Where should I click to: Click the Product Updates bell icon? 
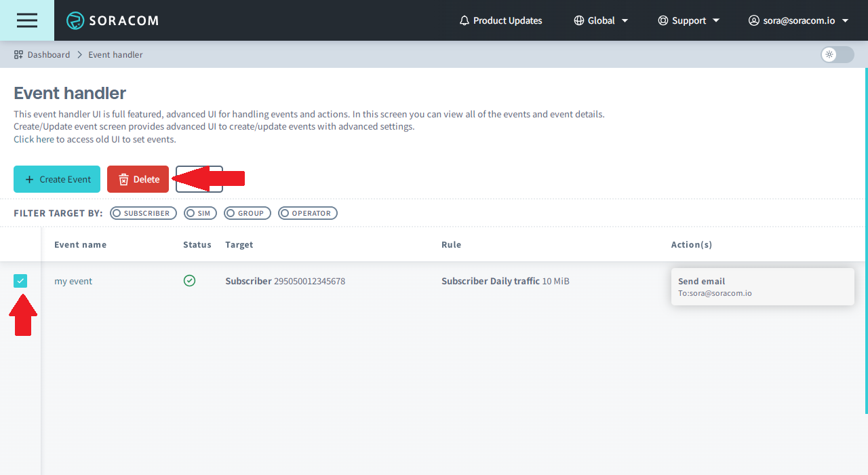[x=465, y=20]
